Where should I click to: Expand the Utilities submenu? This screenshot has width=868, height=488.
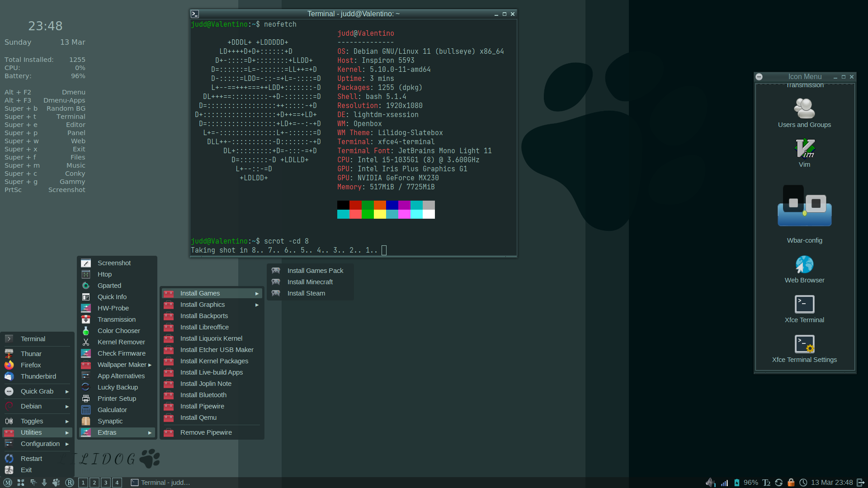pos(37,432)
